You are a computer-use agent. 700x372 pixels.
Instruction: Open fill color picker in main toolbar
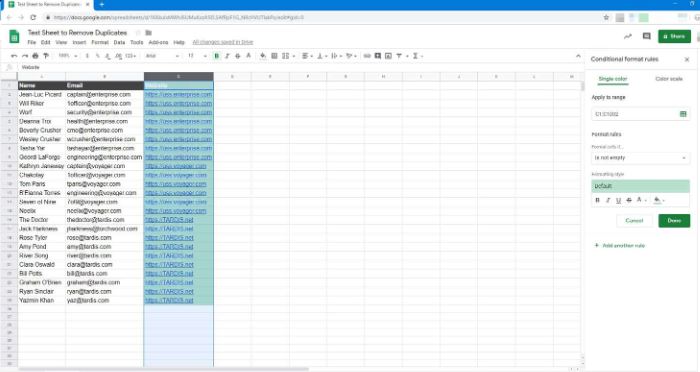(x=263, y=56)
